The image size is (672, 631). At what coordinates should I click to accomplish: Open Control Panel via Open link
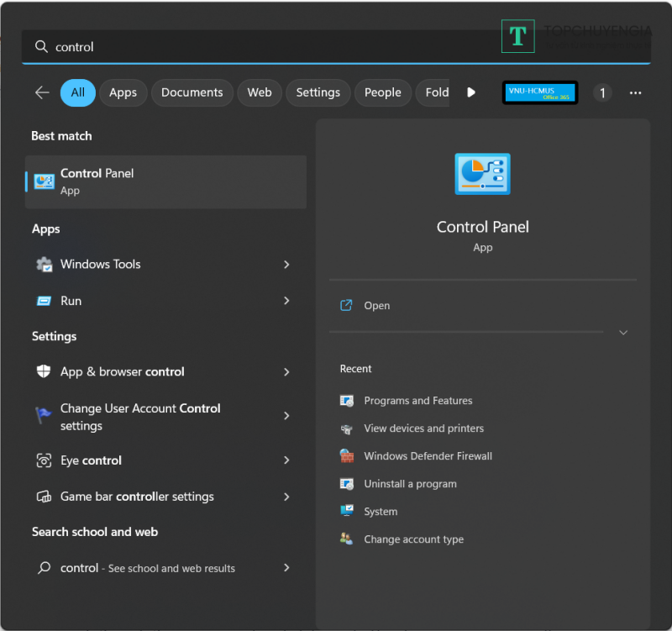[x=376, y=306]
